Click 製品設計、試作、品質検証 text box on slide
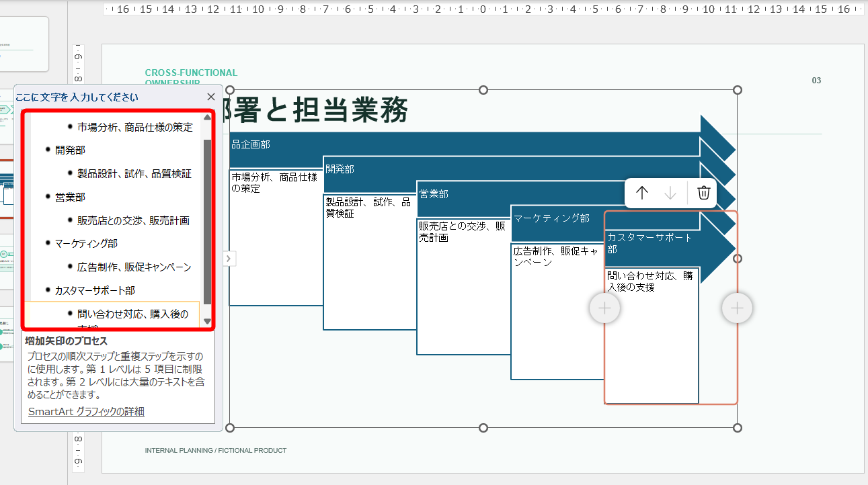The height and width of the screenshot is (485, 868). (x=370, y=262)
